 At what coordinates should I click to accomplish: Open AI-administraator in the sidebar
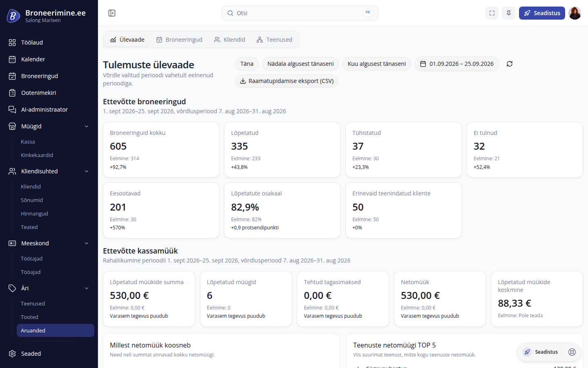[x=49, y=110]
